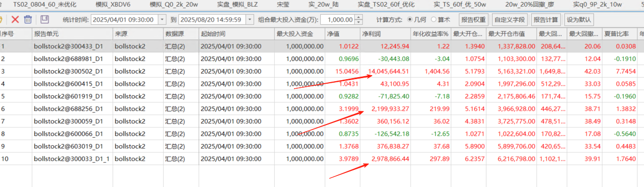The height and width of the screenshot is (187, 644).
Task: Step the max capital value spinner
Action: 359,20
